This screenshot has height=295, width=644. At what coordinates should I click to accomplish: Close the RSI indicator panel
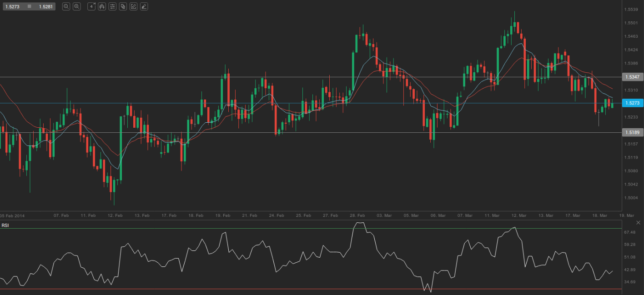(638, 223)
